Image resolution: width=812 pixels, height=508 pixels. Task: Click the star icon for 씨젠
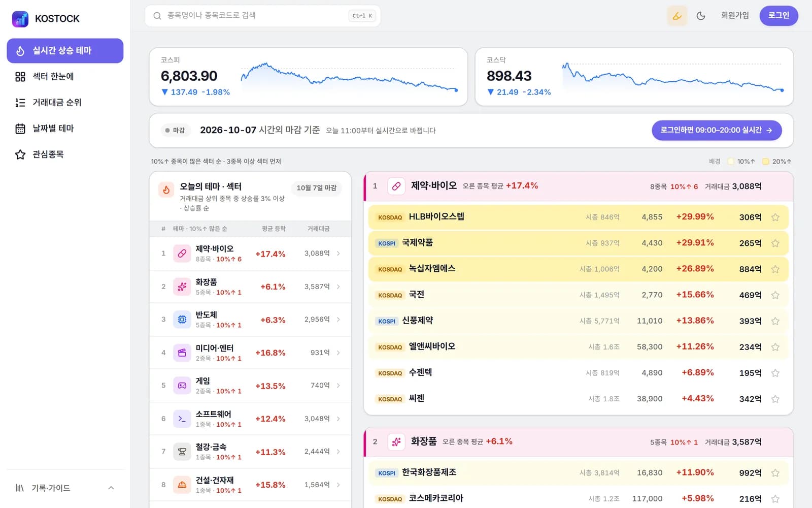(x=775, y=399)
